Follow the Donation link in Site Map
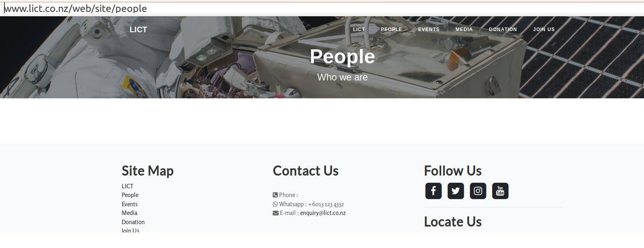Screen dimensions: 644x248 133,222
